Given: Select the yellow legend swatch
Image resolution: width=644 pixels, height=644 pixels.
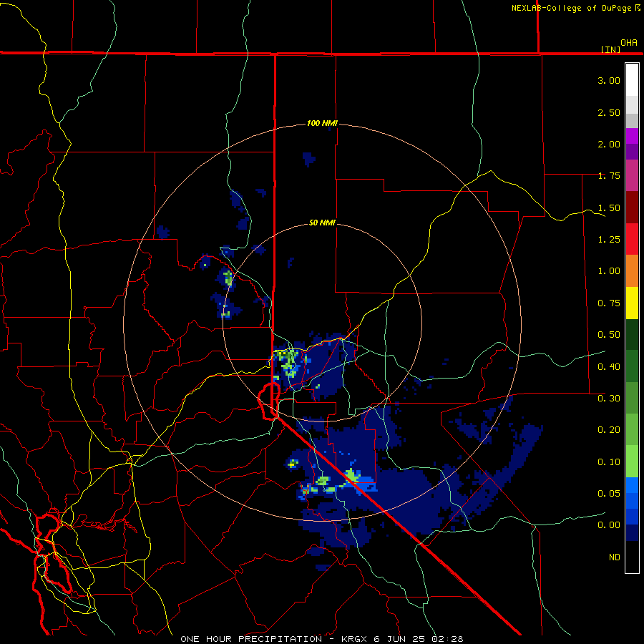Looking at the screenshot, I should click(632, 303).
